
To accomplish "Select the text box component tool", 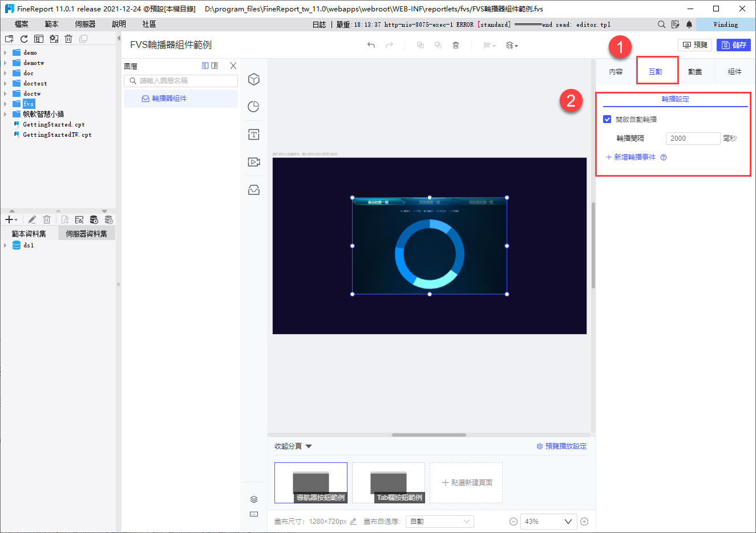I will [x=254, y=135].
